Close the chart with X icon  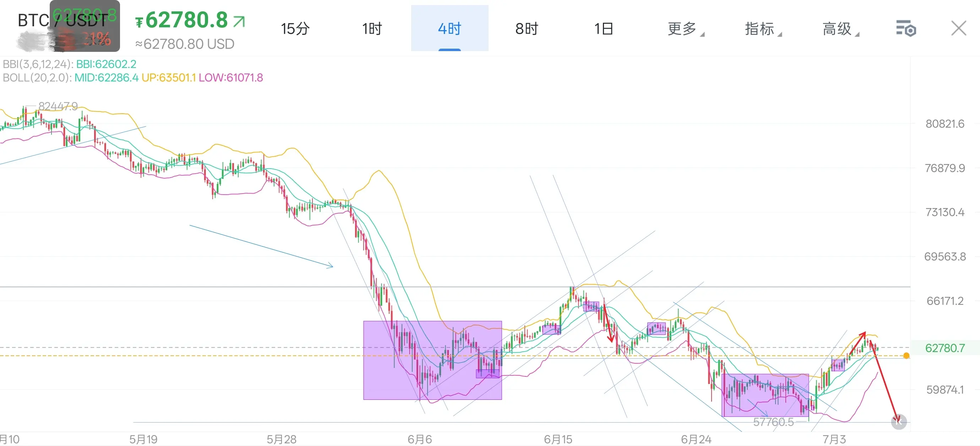[x=958, y=28]
